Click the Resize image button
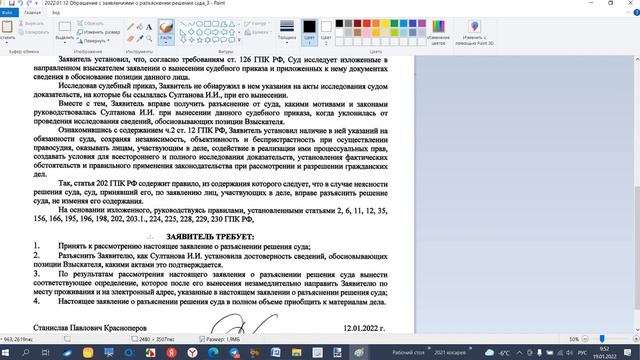 click(98, 32)
